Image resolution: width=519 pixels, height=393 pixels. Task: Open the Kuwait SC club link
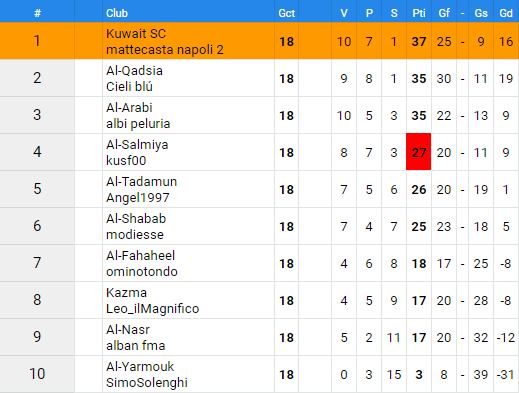point(136,34)
